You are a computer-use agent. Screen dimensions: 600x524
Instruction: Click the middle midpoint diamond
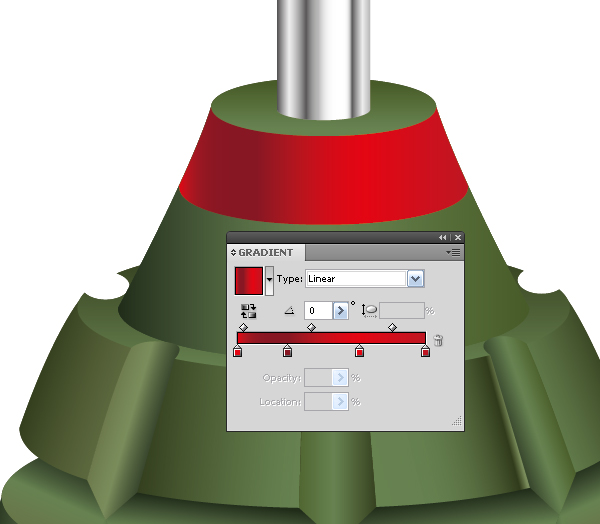(x=311, y=327)
